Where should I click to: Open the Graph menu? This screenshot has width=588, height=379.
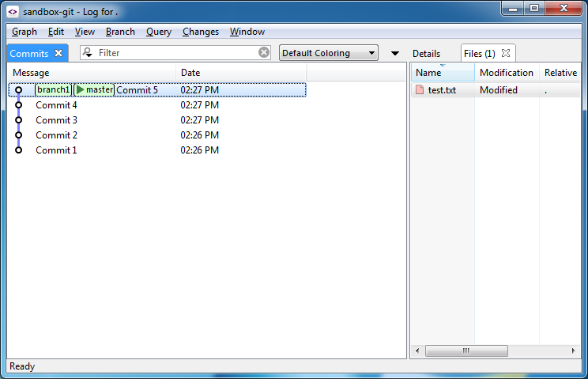click(24, 32)
